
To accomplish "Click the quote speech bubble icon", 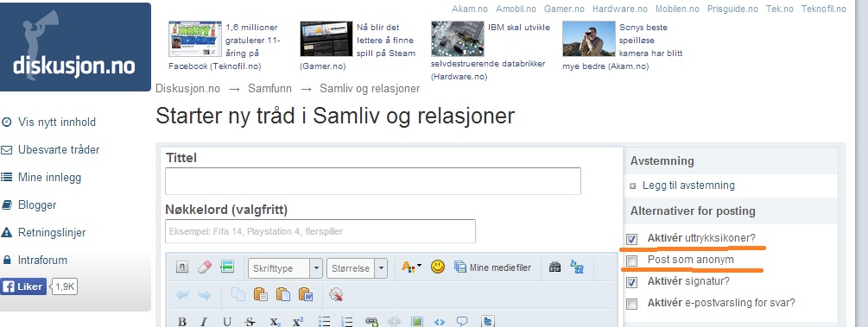I will [x=462, y=322].
